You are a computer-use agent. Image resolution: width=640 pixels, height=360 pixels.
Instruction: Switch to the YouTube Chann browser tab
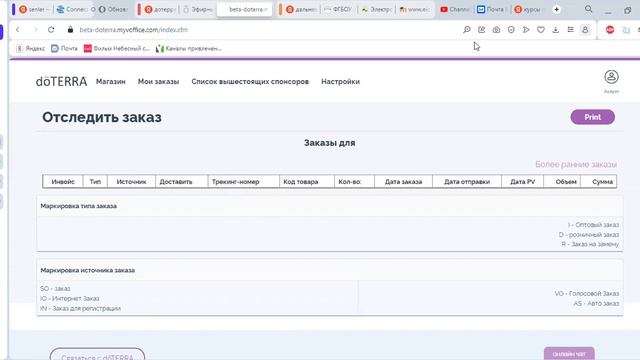click(455, 9)
